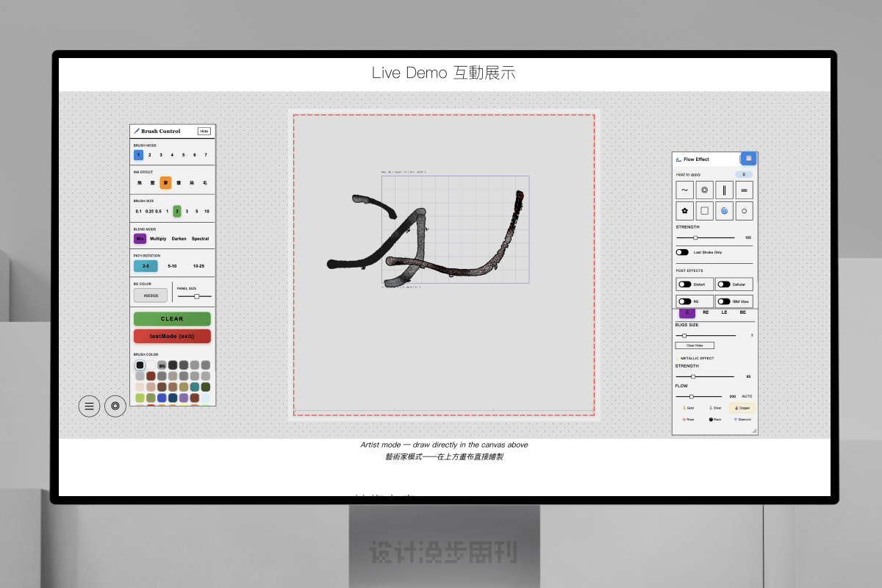
Task: Toggle Last Stroke Only switch
Action: click(683, 252)
